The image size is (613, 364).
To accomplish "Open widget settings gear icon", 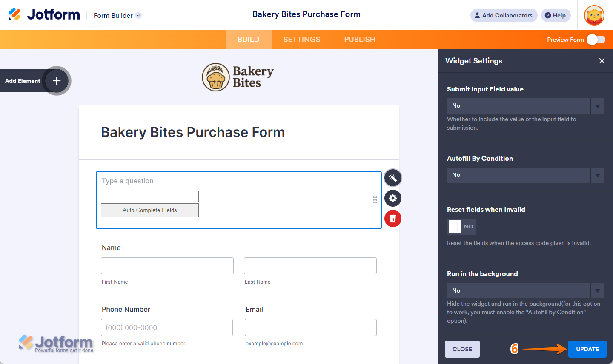I will click(x=392, y=198).
